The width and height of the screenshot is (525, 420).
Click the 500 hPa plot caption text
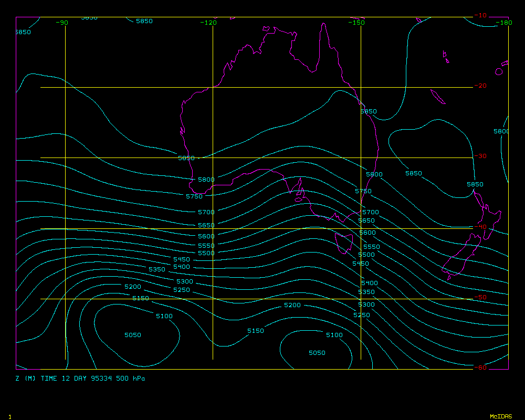pos(80,378)
